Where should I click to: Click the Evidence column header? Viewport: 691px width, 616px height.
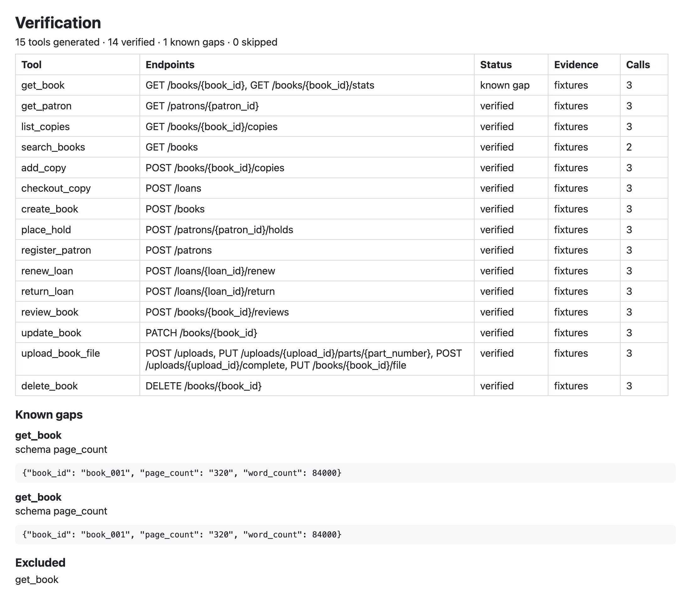click(584, 65)
